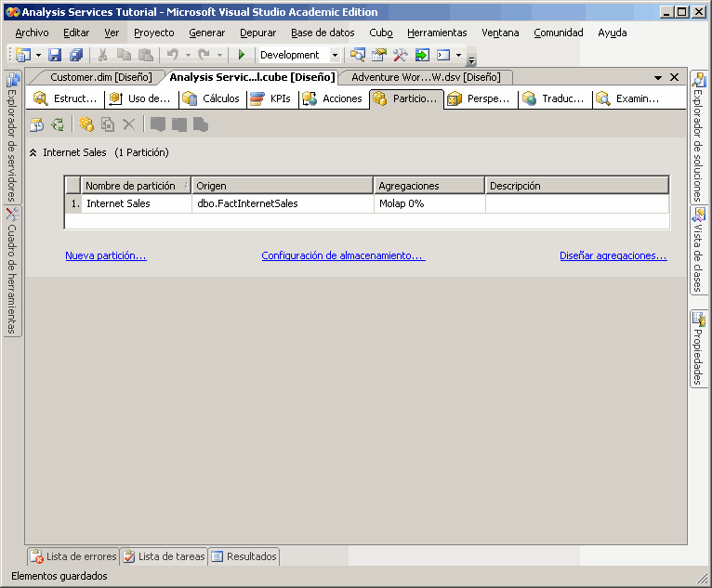Open the Cuadro de herramientas side panel
This screenshot has height=588, width=712.
(x=13, y=271)
